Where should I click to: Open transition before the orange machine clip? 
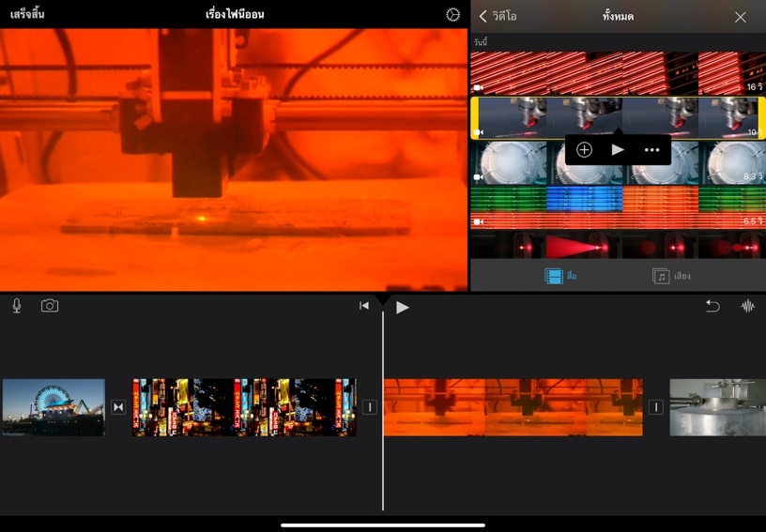coord(370,407)
